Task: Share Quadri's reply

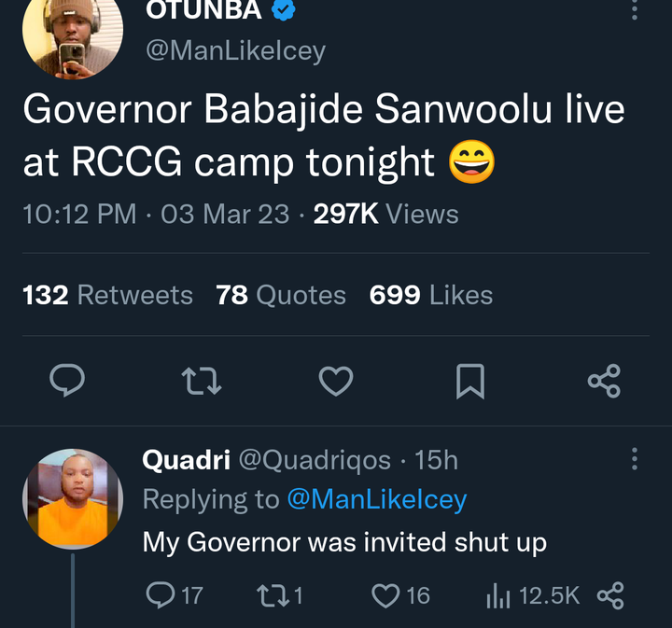Action: point(609,595)
